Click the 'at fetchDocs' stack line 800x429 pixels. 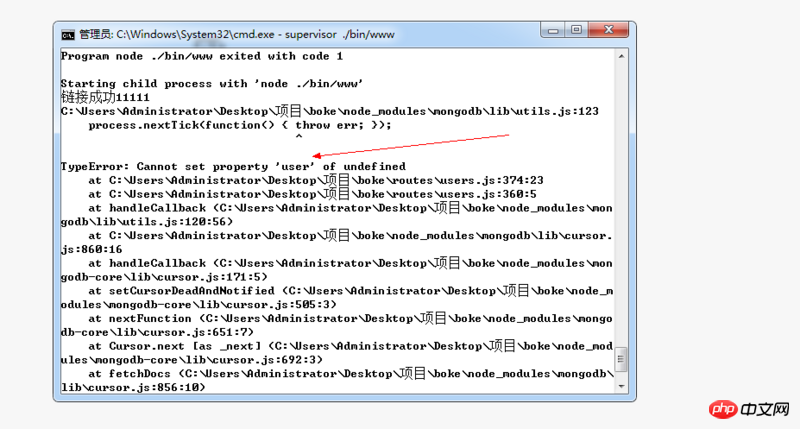pyautogui.click(x=351, y=373)
